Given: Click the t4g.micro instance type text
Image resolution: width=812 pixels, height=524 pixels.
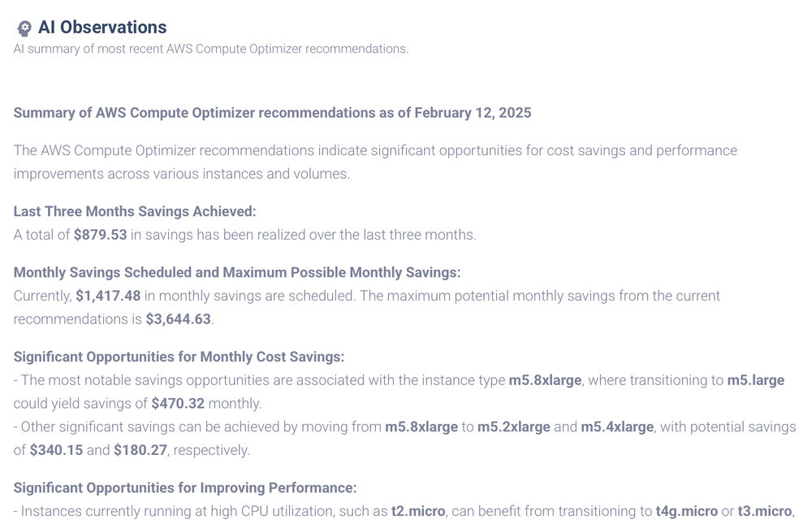Looking at the screenshot, I should (686, 511).
